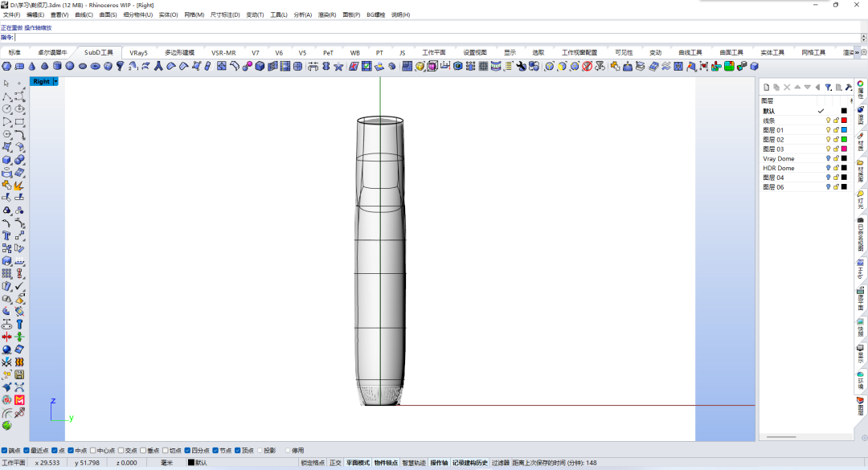The width and height of the screenshot is (868, 470).
Task: Toggle 物件锁点 osnap in status bar
Action: (x=386, y=463)
